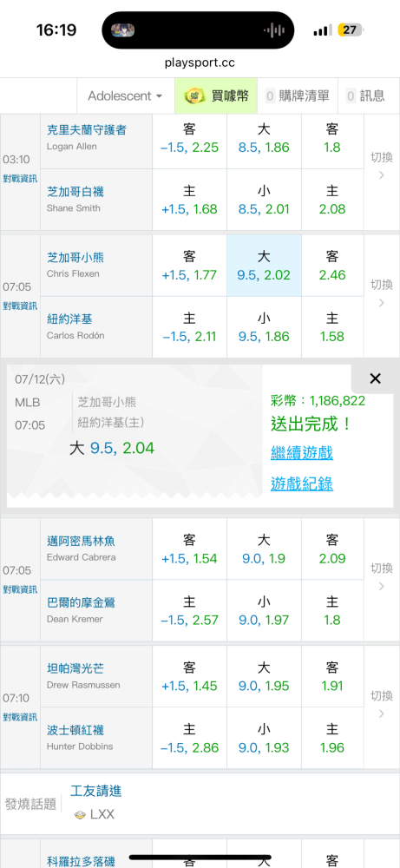Pick 主 2.08 White Sox moneyline
The image size is (400, 868).
(332, 200)
